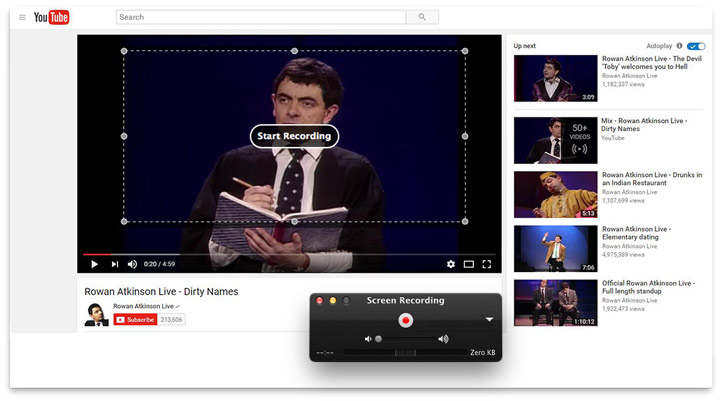Screen dimensions: 720x401
Task: Click the bottom-right selection corner handle
Action: (x=465, y=221)
